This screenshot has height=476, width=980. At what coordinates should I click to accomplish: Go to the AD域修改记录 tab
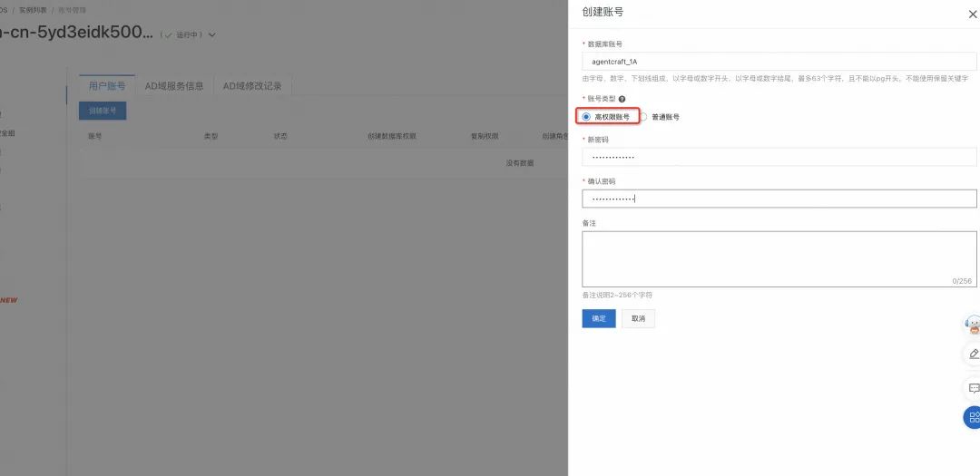tap(252, 86)
